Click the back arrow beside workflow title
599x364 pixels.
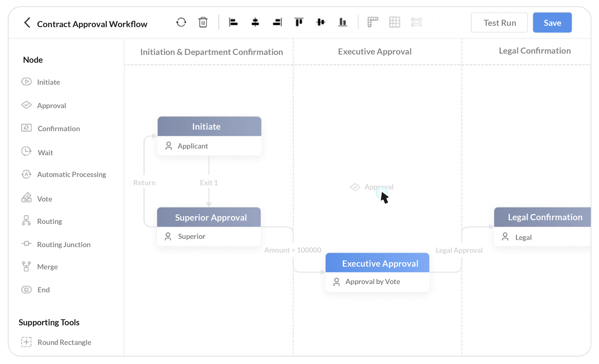click(x=27, y=23)
